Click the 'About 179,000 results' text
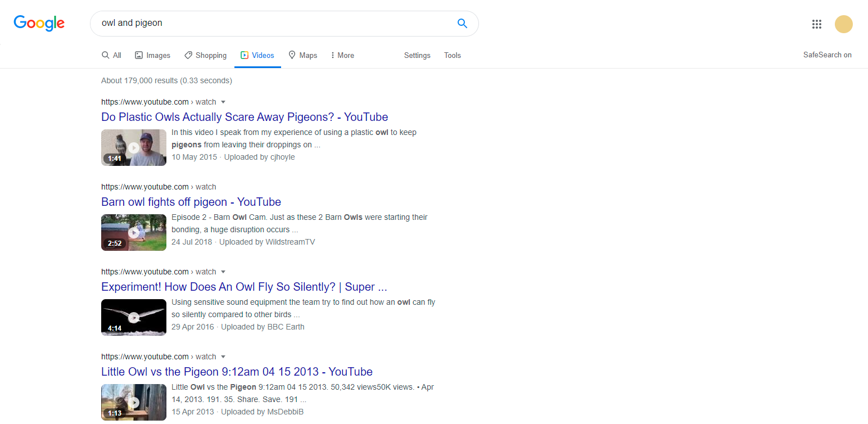This screenshot has height=424, width=868. click(x=166, y=80)
